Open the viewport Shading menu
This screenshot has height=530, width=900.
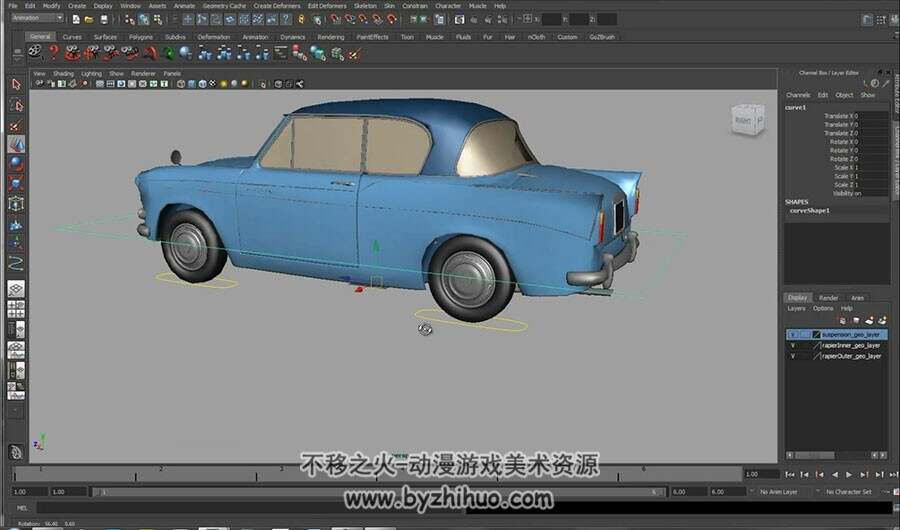click(63, 73)
